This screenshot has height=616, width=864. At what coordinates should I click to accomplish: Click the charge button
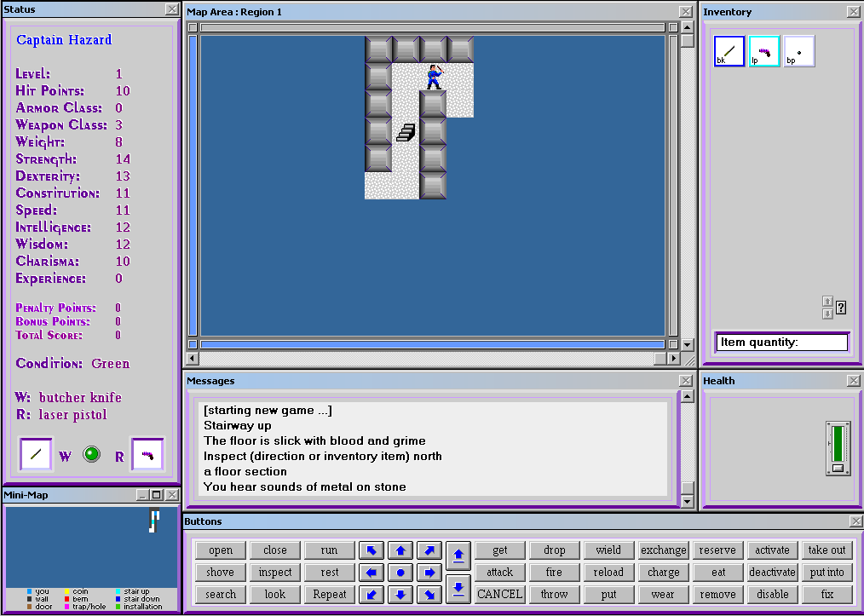[x=664, y=573]
